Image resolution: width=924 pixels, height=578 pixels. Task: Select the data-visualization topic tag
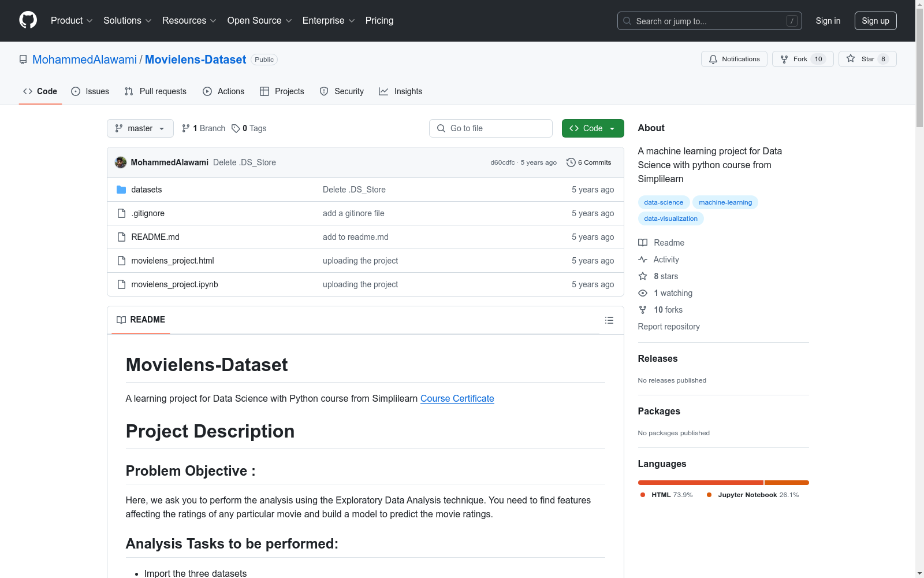[670, 218]
